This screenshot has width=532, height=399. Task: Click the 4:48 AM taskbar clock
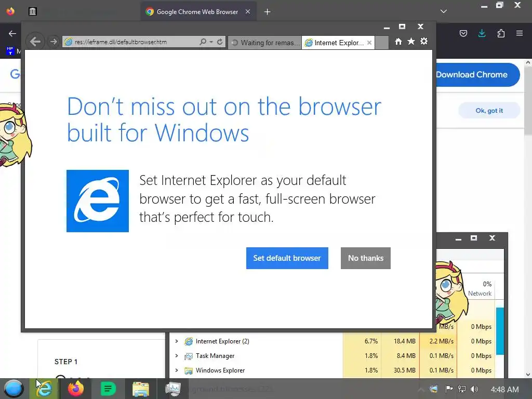tap(504, 390)
